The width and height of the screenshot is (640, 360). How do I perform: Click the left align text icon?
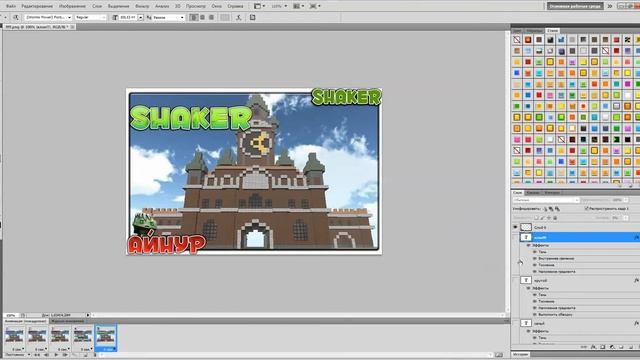[194, 17]
